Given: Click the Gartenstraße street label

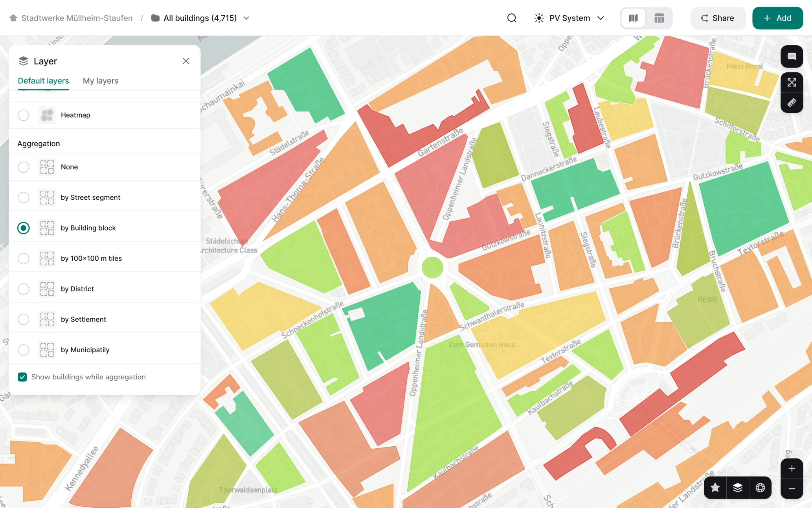Looking at the screenshot, I should tap(440, 142).
